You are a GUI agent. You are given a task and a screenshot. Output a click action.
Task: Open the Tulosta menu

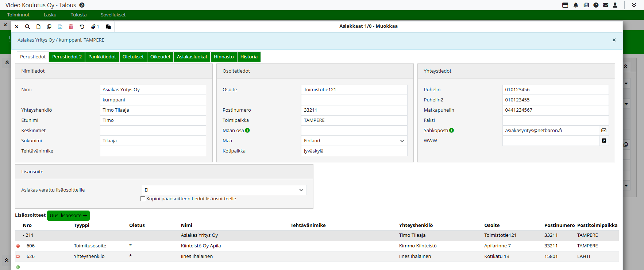point(78,15)
